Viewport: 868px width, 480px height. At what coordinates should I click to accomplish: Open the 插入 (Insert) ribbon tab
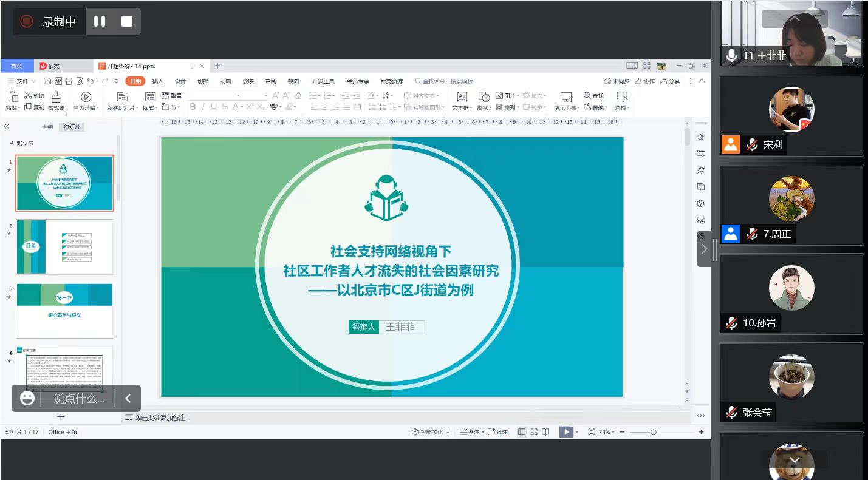pyautogui.click(x=158, y=81)
